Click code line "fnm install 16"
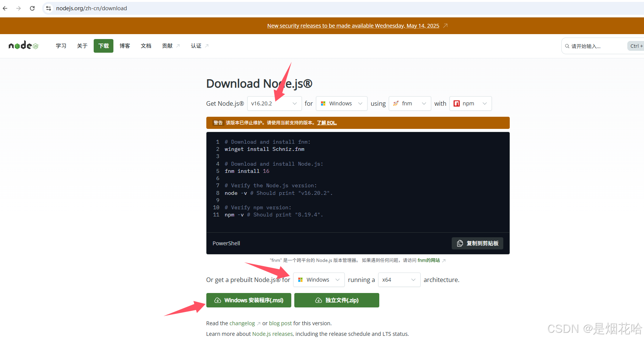This screenshot has width=644, height=340. 247,171
